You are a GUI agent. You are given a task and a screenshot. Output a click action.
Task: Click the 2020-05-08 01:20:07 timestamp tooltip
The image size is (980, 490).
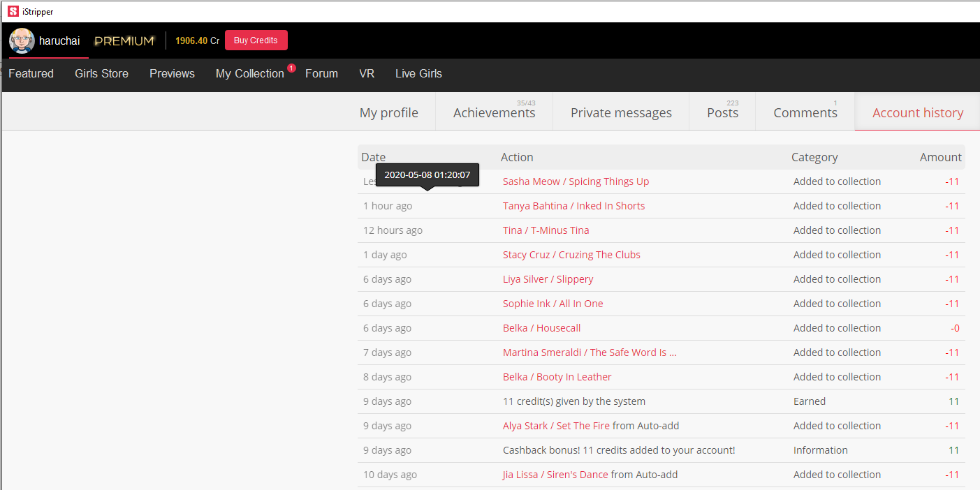[x=427, y=175]
